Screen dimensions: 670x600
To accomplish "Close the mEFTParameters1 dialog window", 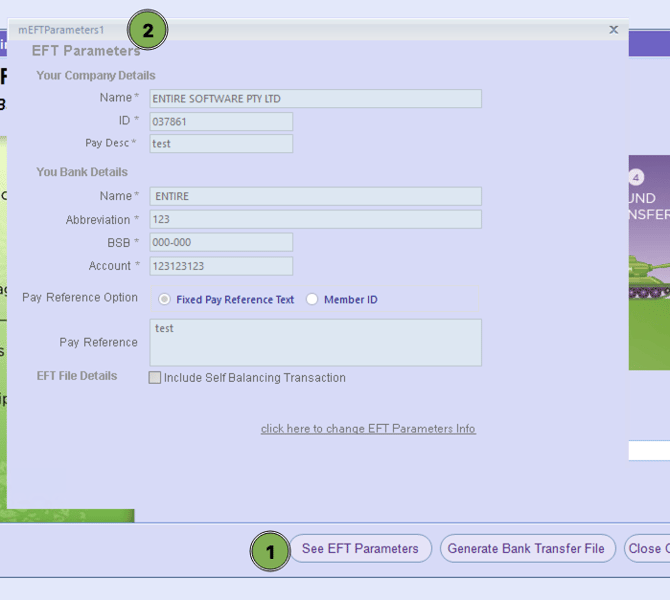I will (x=613, y=30).
